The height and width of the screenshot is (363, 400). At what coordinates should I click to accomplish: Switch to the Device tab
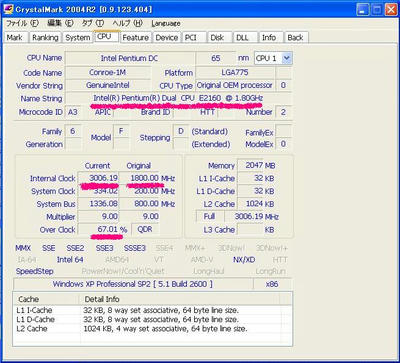[167, 38]
